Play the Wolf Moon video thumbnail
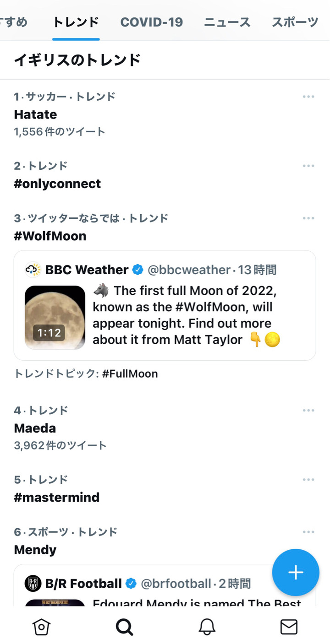This screenshot has height=644, width=330. (55, 317)
